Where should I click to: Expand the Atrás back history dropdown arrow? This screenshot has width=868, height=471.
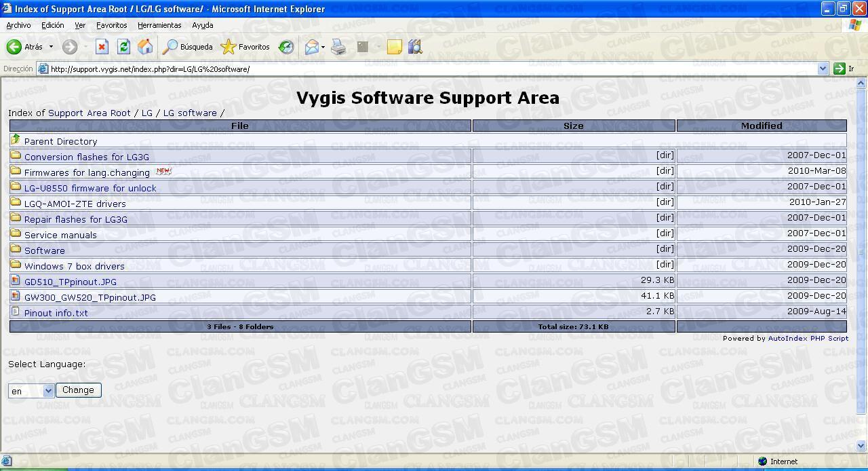coord(51,47)
